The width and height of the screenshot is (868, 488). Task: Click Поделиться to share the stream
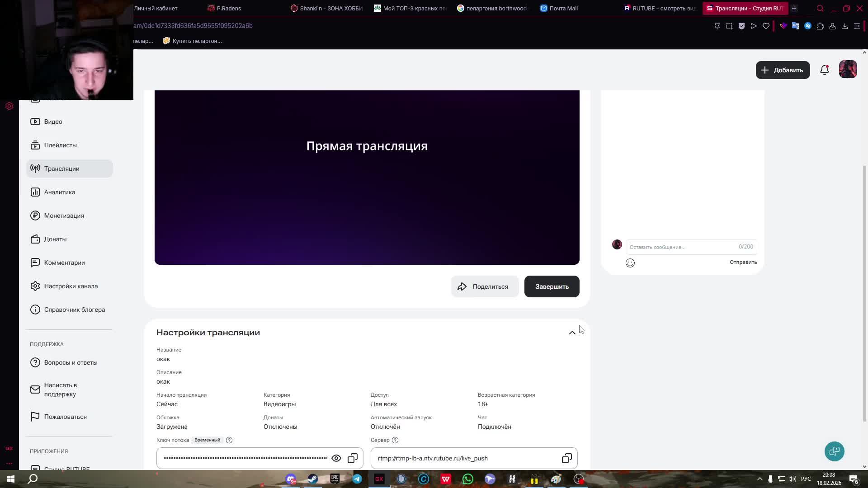point(485,286)
